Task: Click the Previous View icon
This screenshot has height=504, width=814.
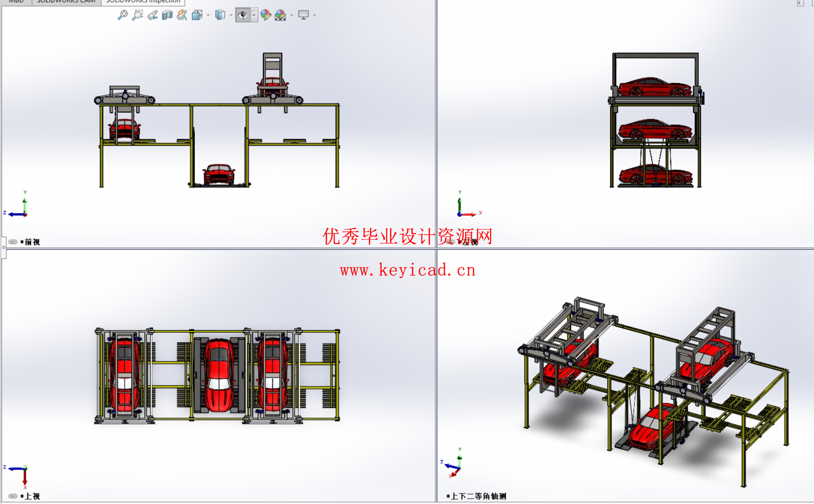Action: pos(153,15)
